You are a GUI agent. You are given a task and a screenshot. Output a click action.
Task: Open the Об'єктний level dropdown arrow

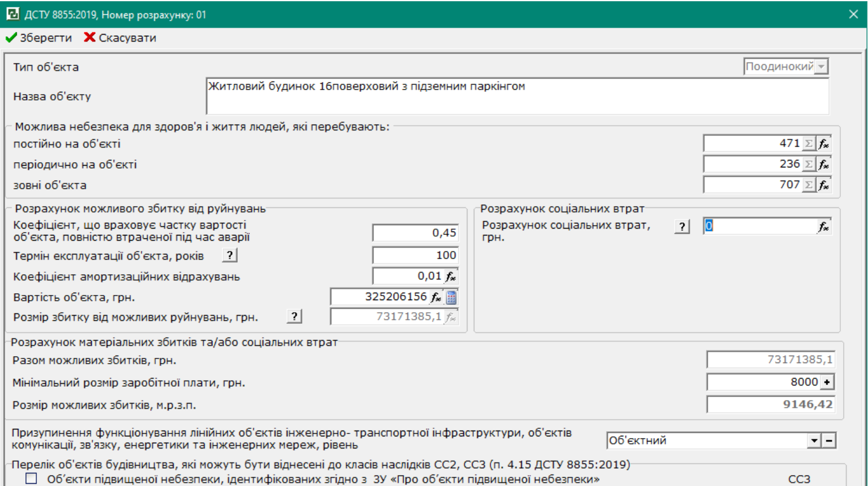point(814,440)
